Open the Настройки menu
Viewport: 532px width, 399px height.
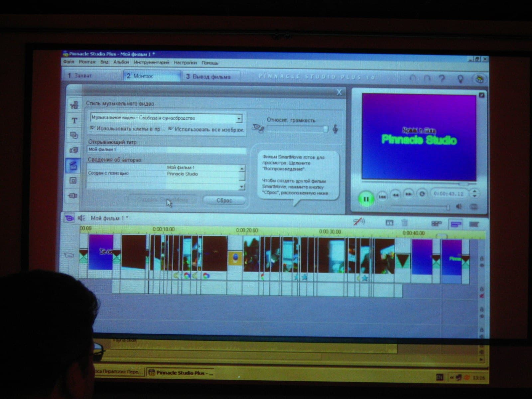(x=185, y=63)
